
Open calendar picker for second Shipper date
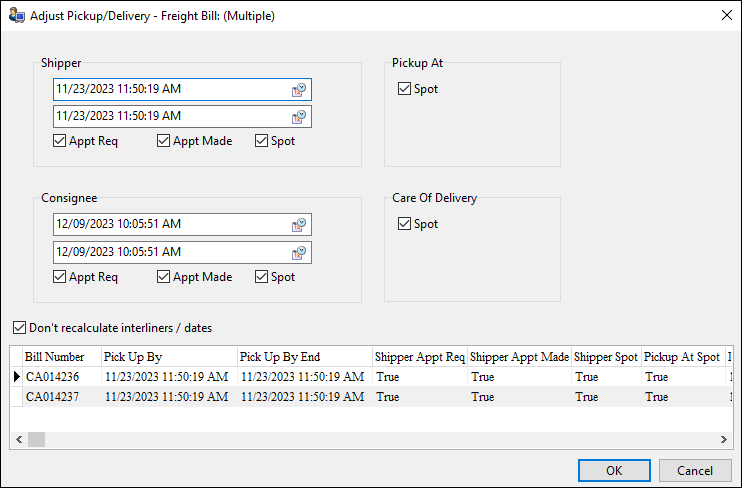[x=299, y=117]
